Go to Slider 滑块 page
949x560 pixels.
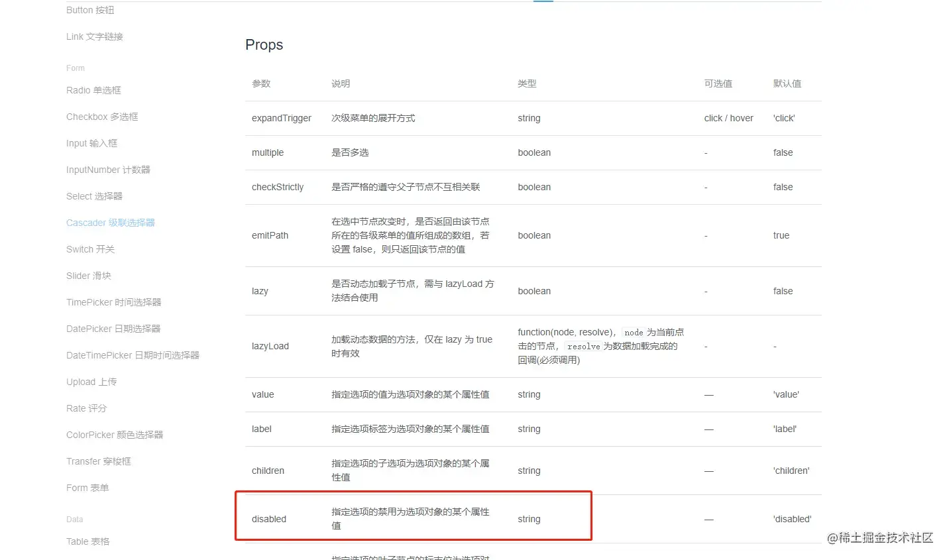pyautogui.click(x=89, y=276)
